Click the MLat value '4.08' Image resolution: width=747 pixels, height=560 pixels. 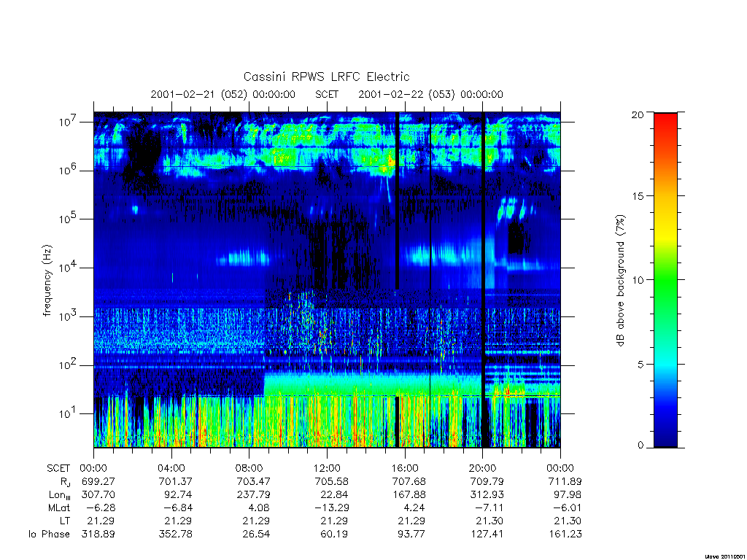tap(259, 508)
